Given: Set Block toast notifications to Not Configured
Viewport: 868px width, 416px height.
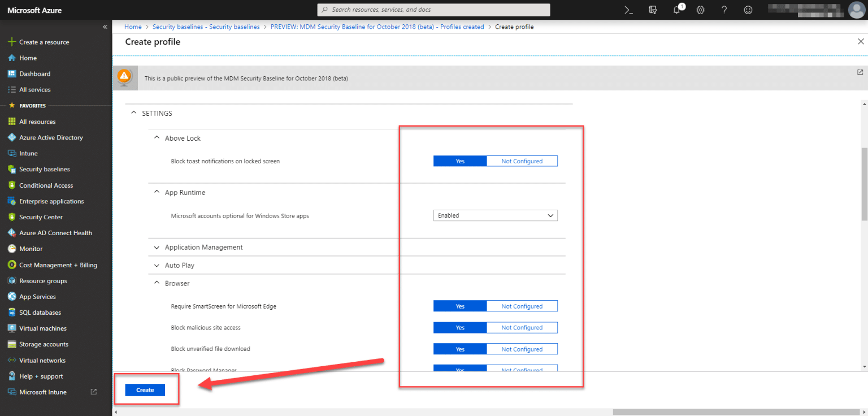Looking at the screenshot, I should pyautogui.click(x=522, y=161).
